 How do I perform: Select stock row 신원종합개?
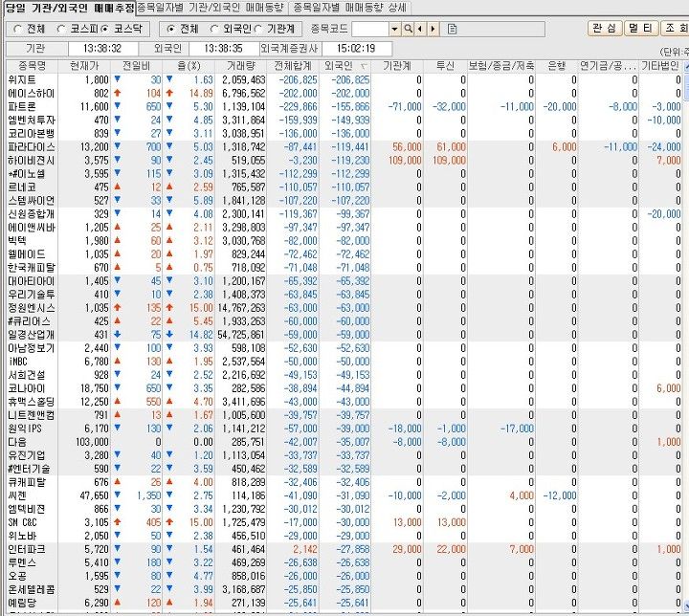pyautogui.click(x=344, y=214)
